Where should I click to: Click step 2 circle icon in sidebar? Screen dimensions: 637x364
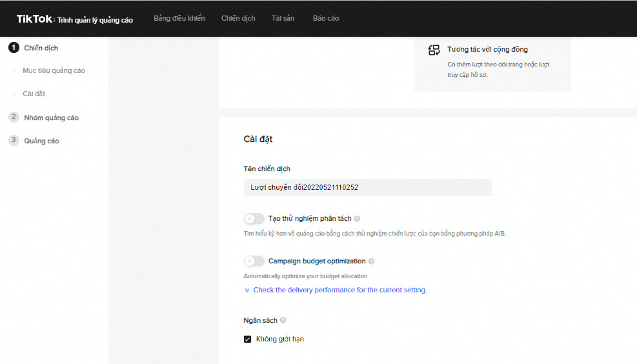tap(14, 117)
